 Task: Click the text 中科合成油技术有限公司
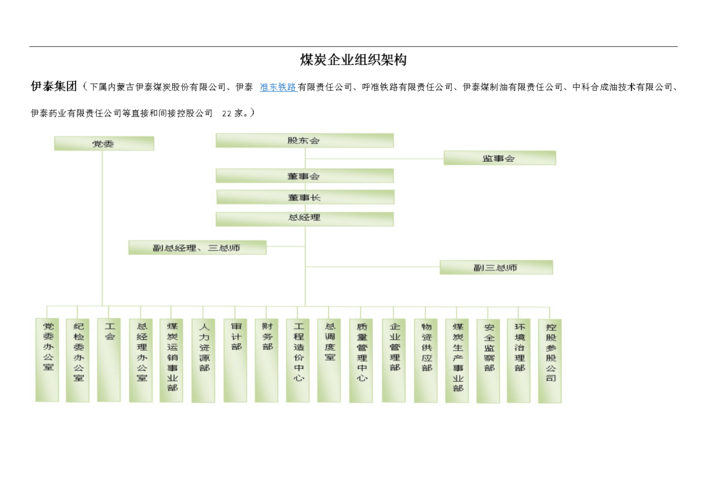click(x=622, y=87)
